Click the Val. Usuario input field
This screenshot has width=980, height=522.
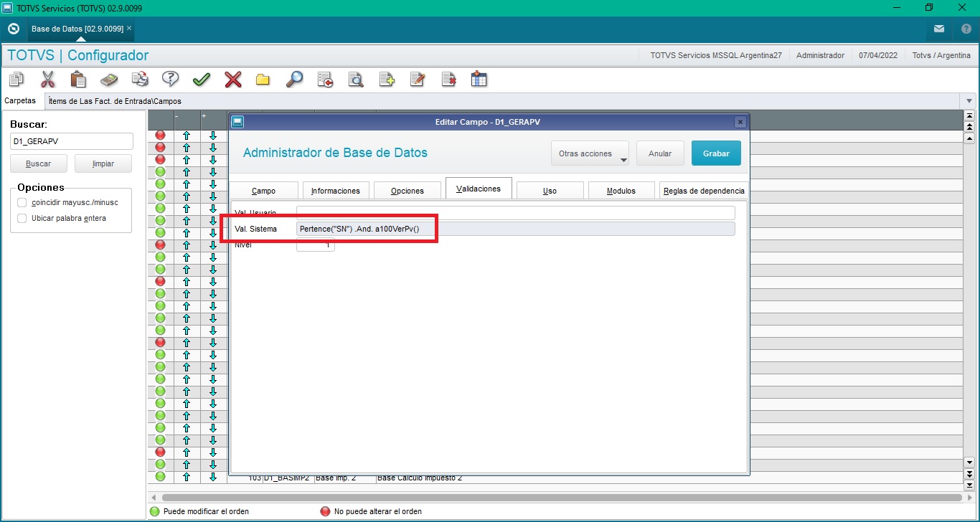click(x=516, y=213)
